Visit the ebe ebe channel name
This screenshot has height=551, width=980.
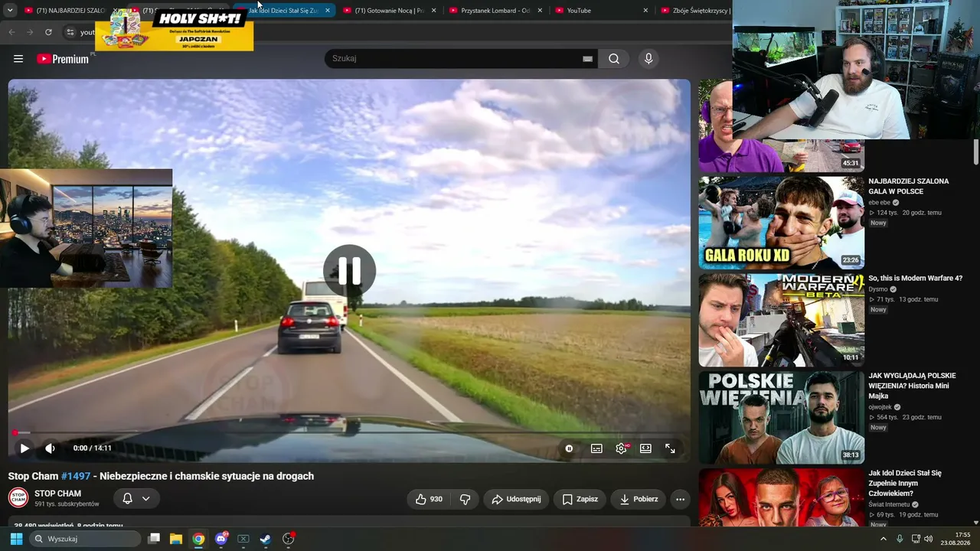click(879, 203)
